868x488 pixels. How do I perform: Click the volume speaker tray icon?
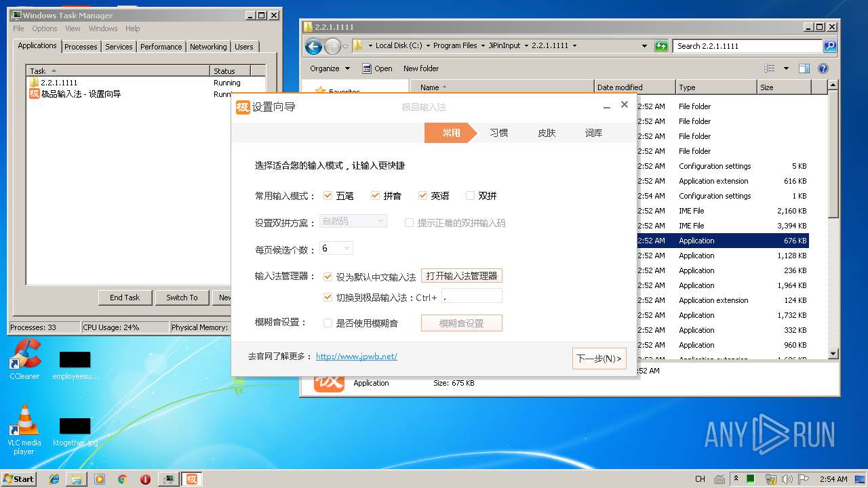click(x=787, y=479)
